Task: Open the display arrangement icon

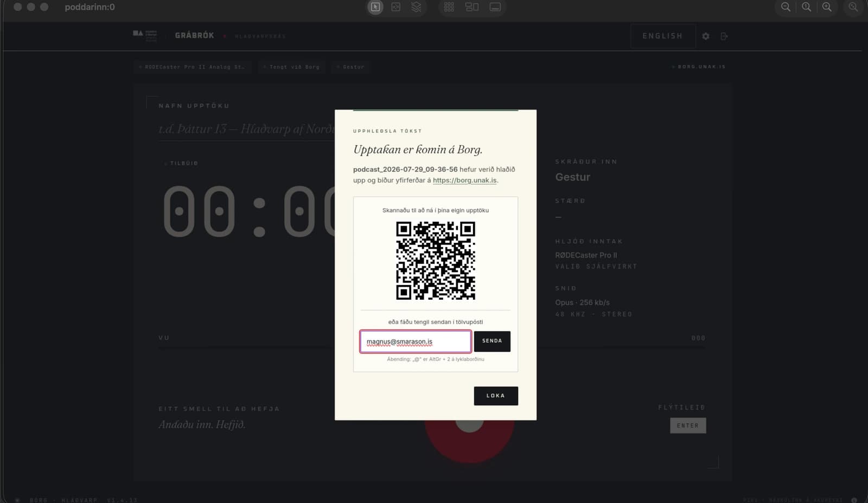Action: pyautogui.click(x=472, y=7)
